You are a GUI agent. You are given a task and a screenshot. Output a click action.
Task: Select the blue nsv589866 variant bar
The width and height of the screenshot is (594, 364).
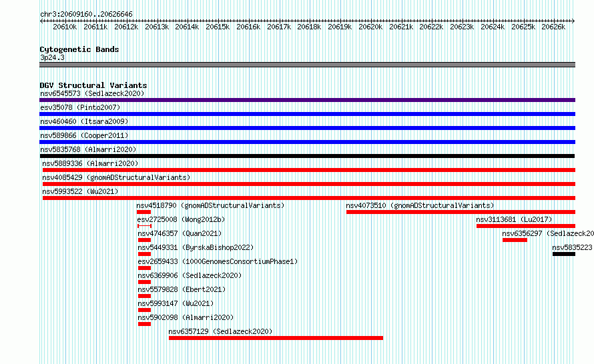coord(307,142)
